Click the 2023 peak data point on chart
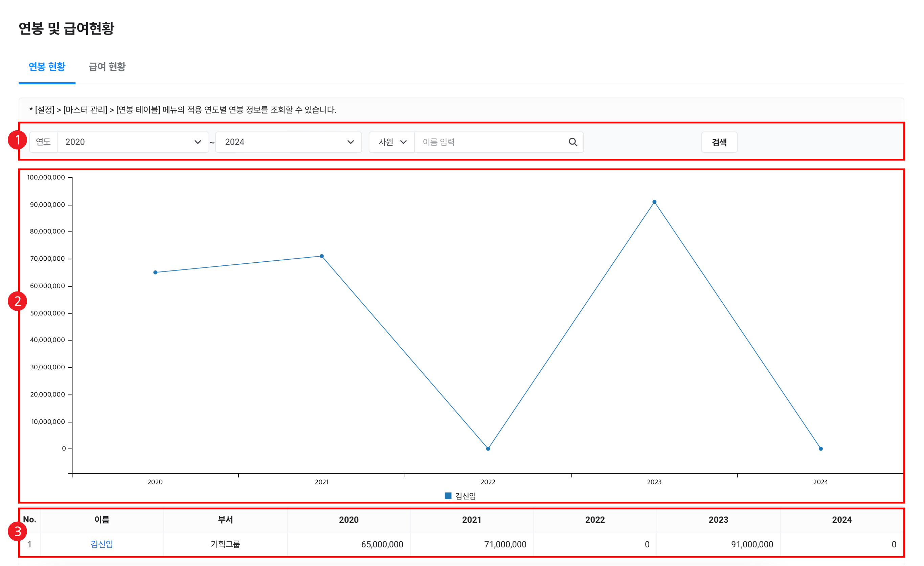This screenshot has height=566, width=924. point(654,202)
